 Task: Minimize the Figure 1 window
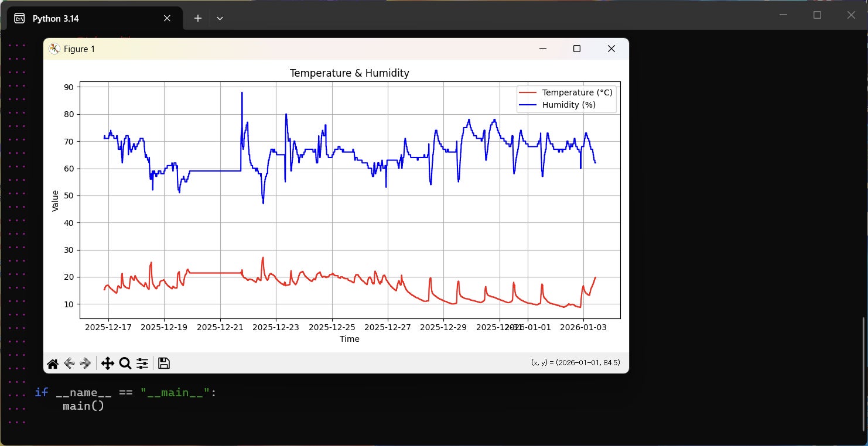[x=543, y=49]
